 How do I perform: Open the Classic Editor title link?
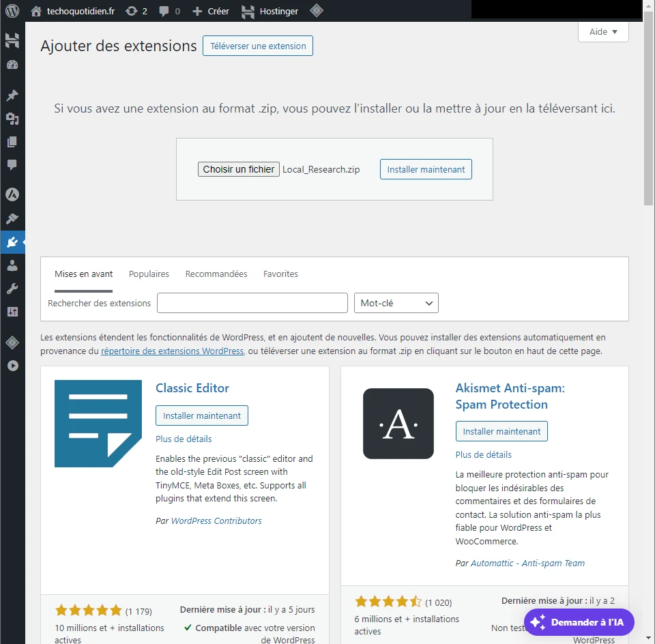click(192, 388)
